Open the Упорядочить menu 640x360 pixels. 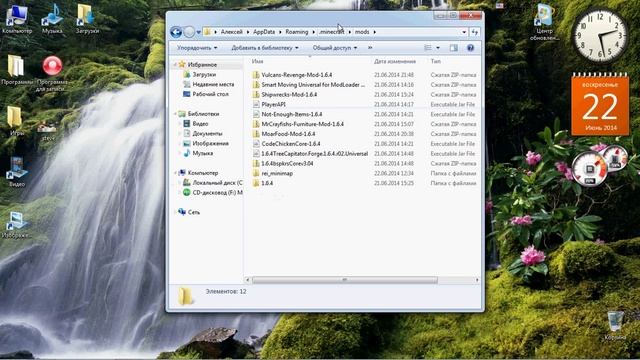197,48
